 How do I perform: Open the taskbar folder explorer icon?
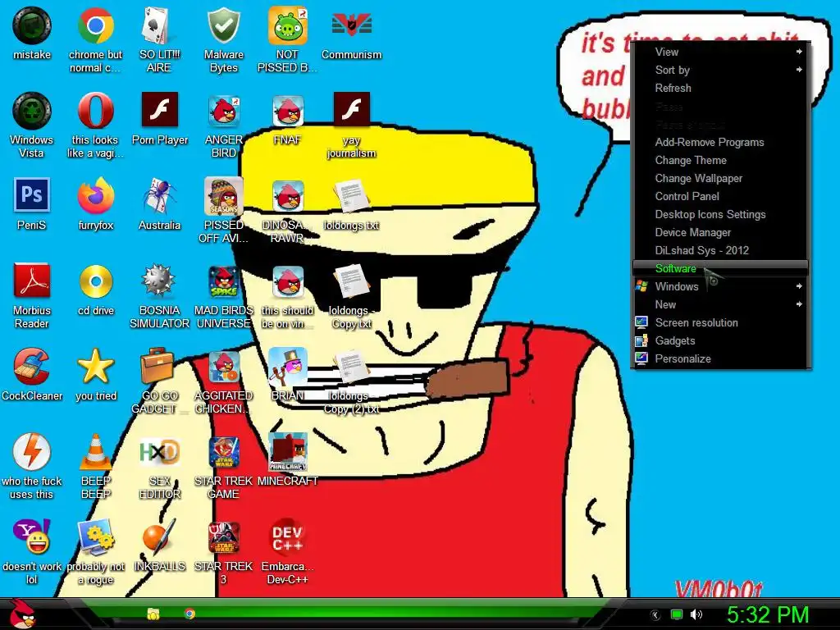(153, 614)
